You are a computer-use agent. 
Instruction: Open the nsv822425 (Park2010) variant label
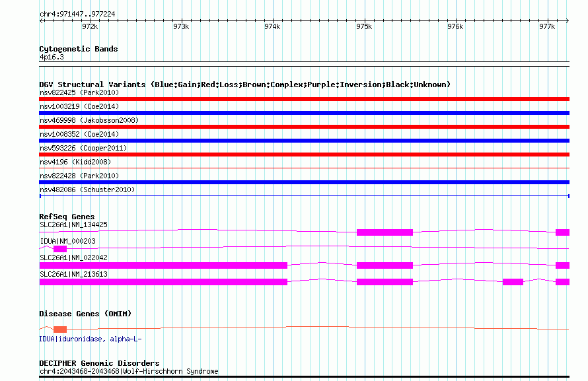pos(79,92)
